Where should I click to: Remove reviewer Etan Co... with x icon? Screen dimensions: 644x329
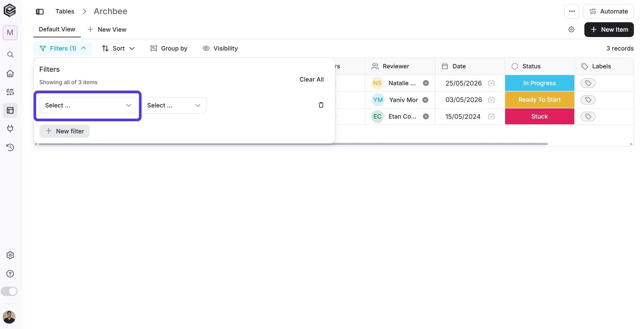[426, 117]
